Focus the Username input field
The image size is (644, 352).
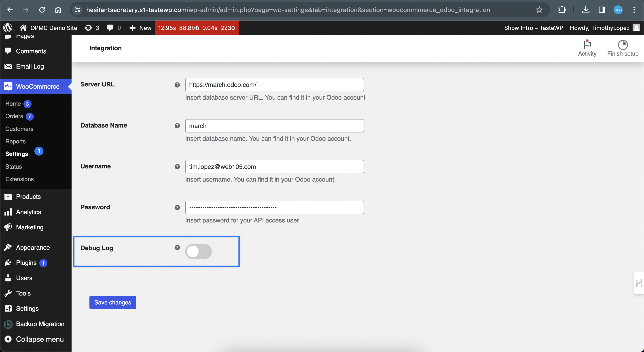274,167
